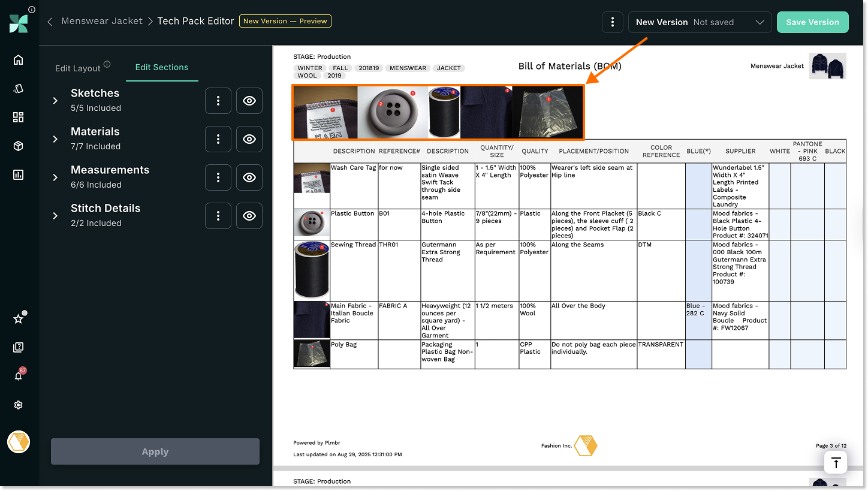
Task: Open the notifications bell icon
Action: click(18, 376)
